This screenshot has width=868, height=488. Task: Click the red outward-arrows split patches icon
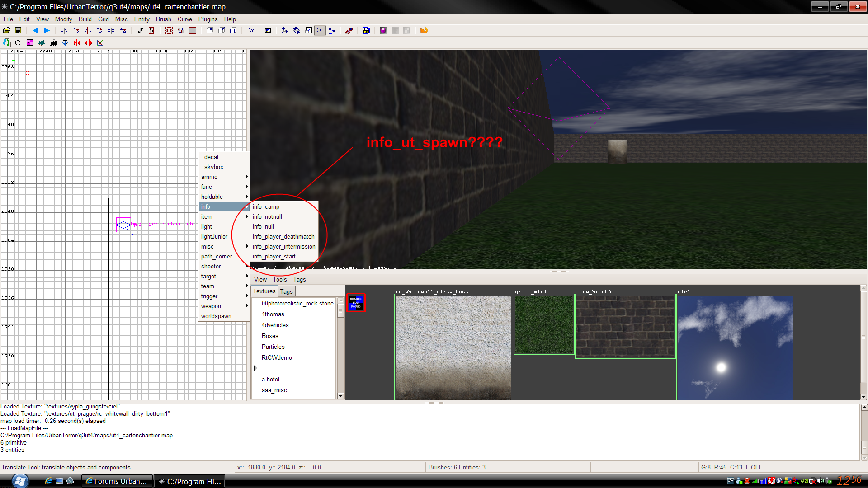point(89,42)
